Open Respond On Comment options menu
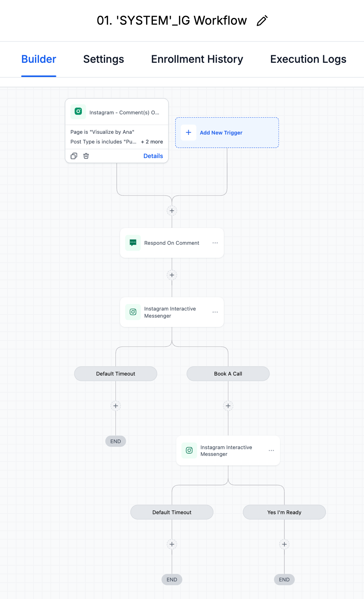Image resolution: width=364 pixels, height=599 pixels. click(215, 243)
